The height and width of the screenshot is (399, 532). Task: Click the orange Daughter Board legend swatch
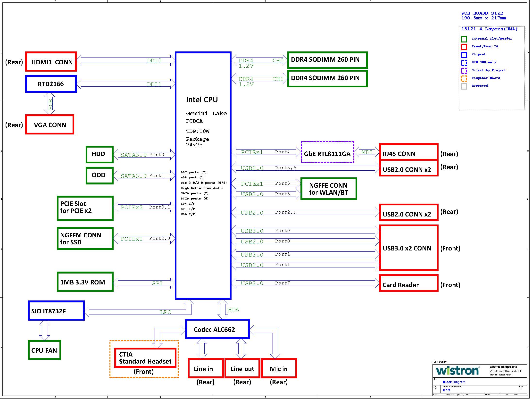click(x=464, y=78)
